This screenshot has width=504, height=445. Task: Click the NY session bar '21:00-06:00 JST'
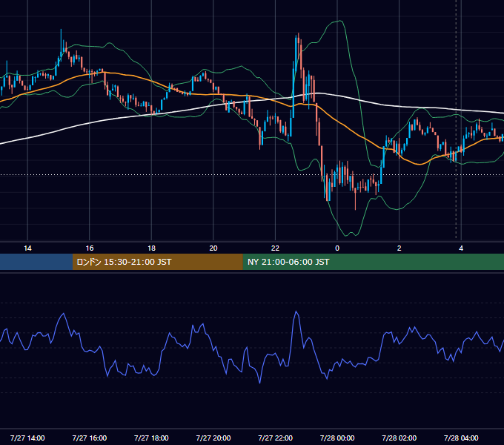point(373,262)
